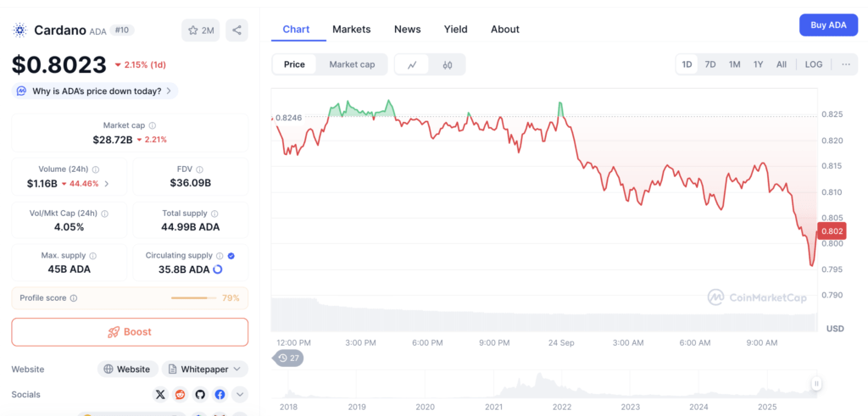Open the AI chat bubble icon

[x=21, y=91]
